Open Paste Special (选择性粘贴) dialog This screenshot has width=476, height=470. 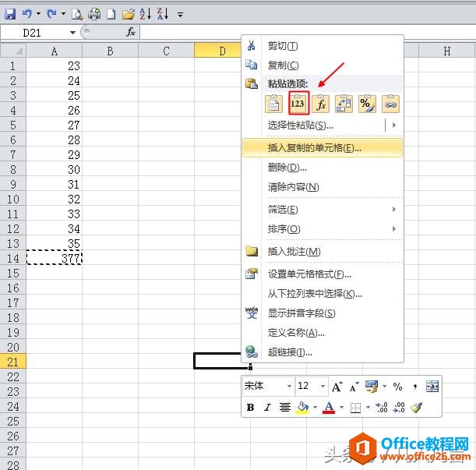[x=313, y=125]
